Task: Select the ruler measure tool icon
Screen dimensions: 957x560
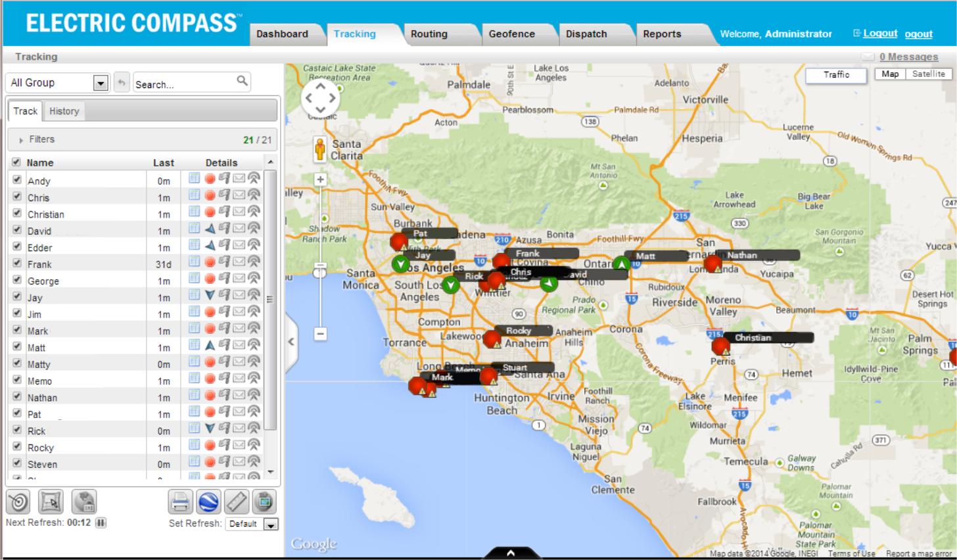Action: point(236,502)
